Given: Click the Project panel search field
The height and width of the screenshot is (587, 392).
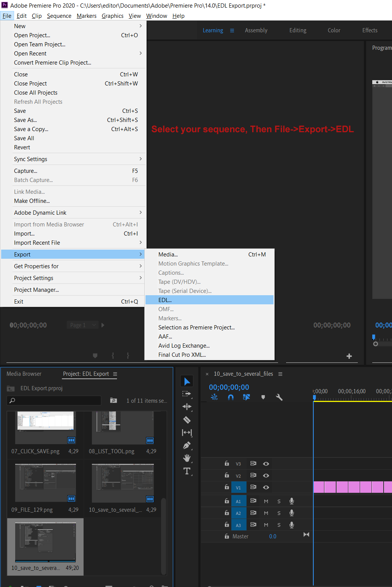Looking at the screenshot, I should pos(54,400).
